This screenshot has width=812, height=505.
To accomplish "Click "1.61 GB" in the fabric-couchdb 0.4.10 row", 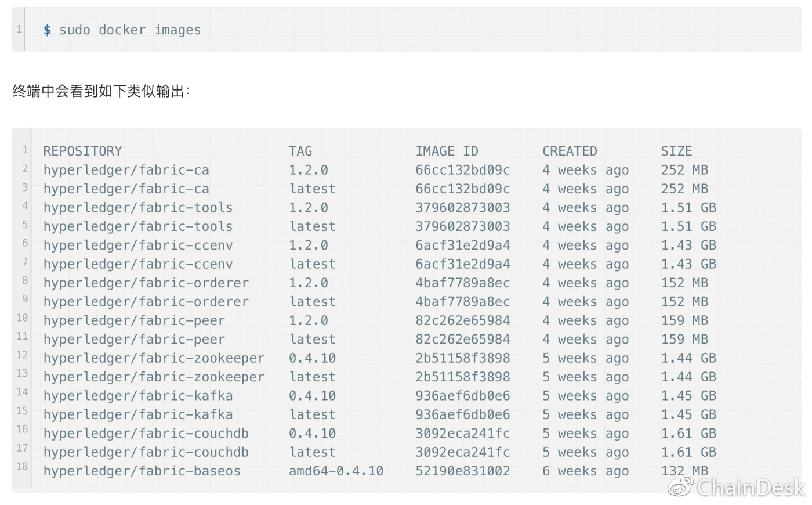I will coord(688,433).
